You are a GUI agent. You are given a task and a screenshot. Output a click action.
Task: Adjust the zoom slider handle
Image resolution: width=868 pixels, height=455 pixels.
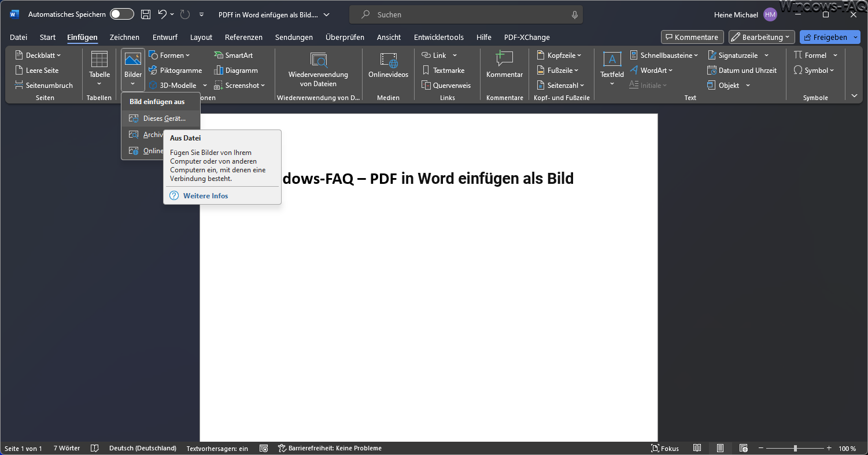coord(795,448)
